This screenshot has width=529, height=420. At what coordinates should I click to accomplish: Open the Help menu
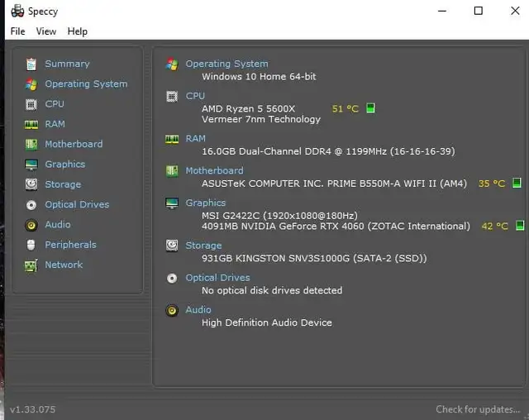(77, 31)
